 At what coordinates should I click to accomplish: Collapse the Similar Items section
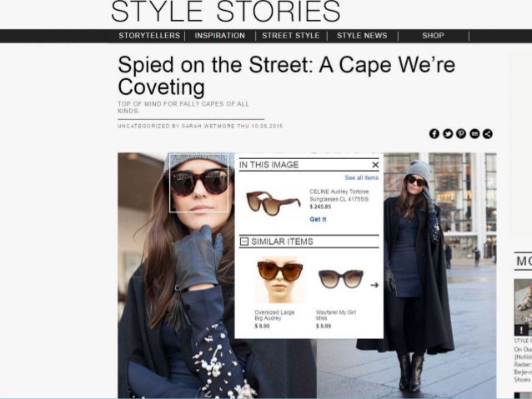click(244, 242)
